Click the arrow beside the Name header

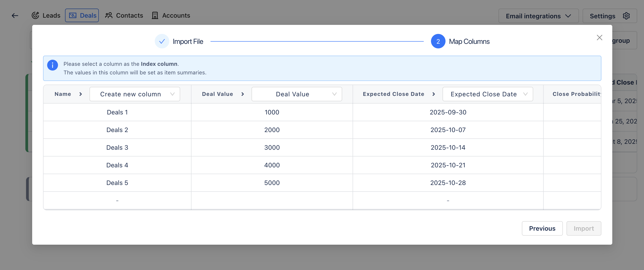pyautogui.click(x=80, y=94)
